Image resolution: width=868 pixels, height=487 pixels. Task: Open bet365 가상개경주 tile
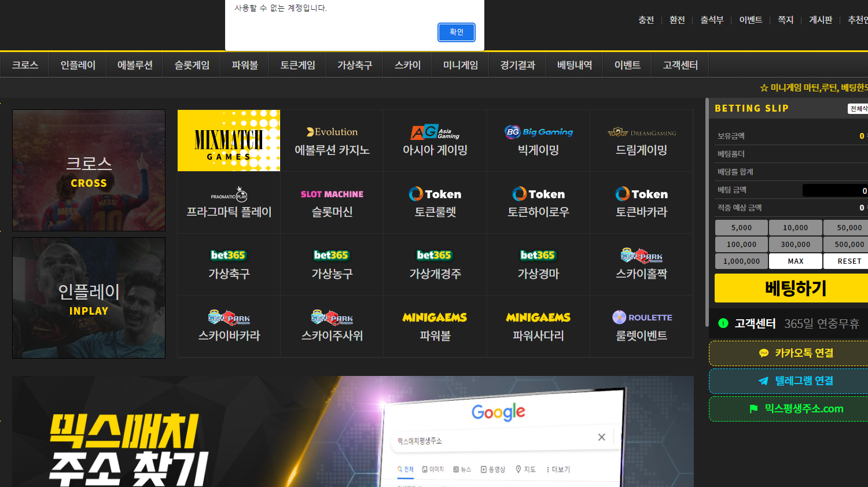pos(435,264)
